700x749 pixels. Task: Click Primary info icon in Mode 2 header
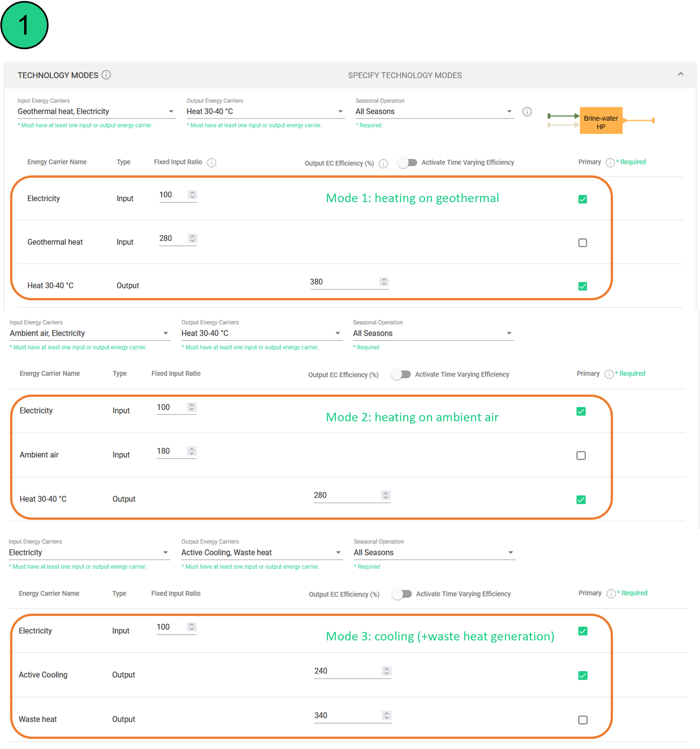(x=608, y=374)
